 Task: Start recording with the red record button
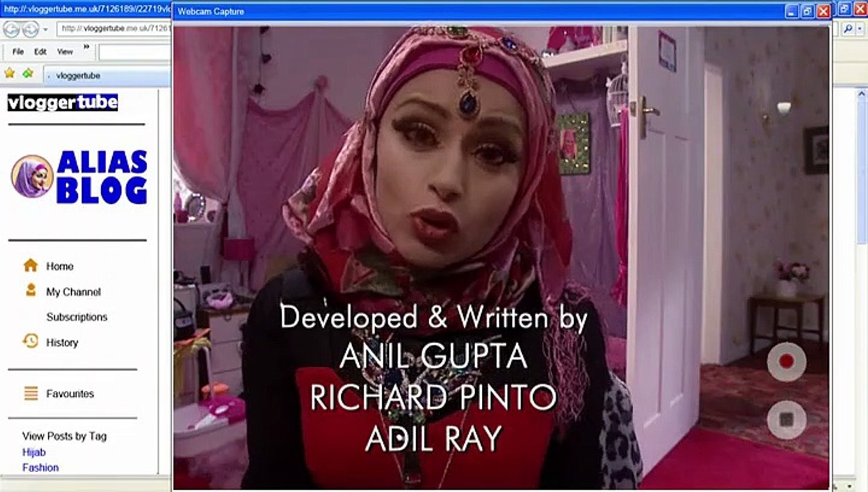787,361
